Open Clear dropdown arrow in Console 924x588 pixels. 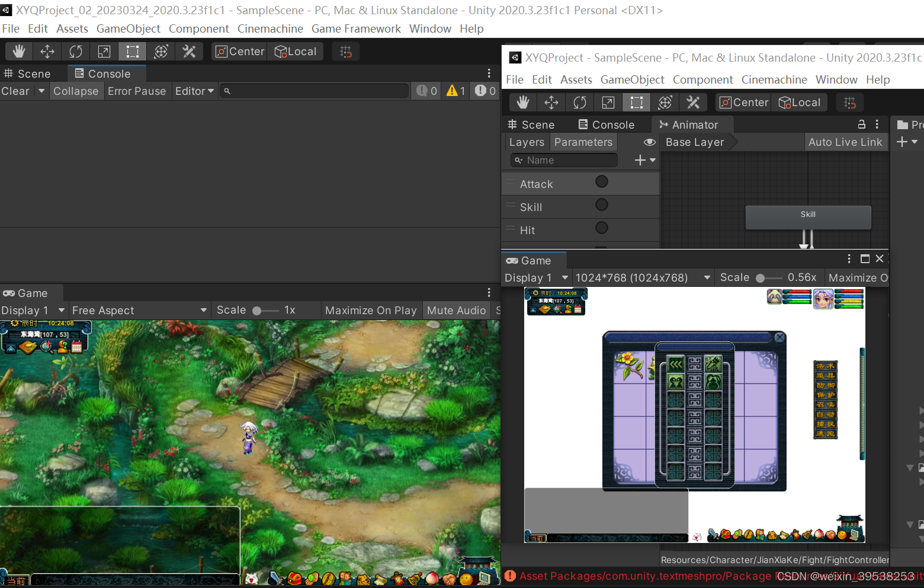click(41, 91)
